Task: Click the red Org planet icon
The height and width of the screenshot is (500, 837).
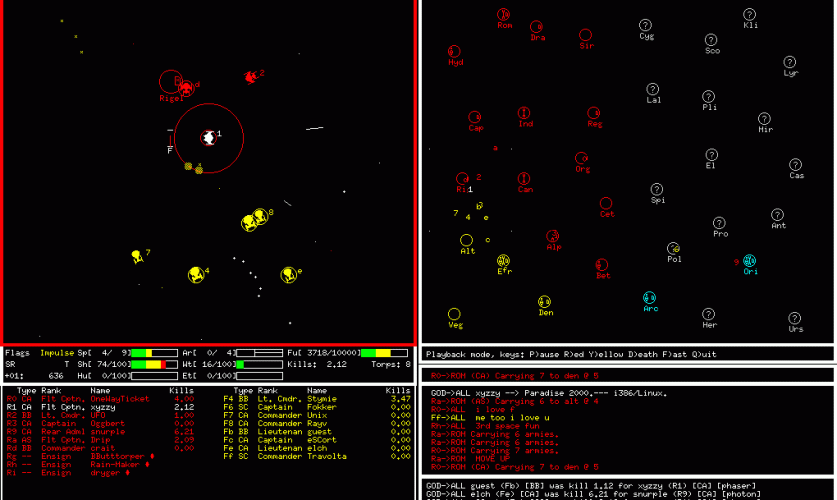Action: click(581, 158)
